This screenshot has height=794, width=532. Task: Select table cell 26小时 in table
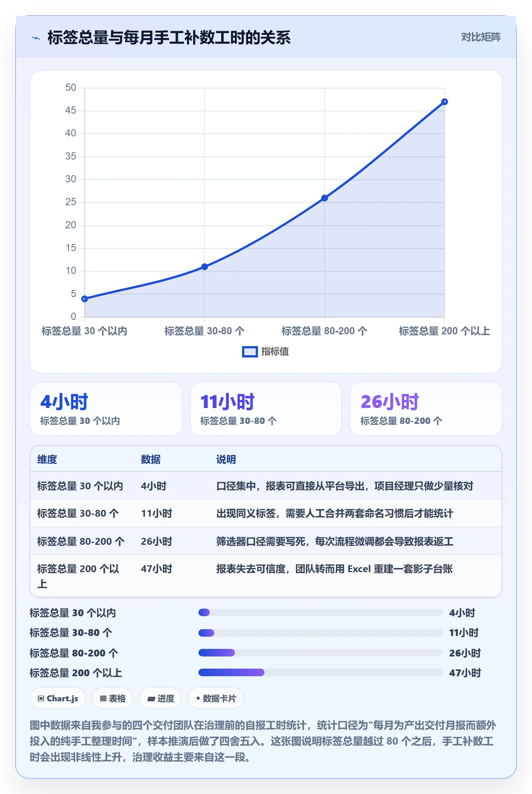tap(157, 541)
